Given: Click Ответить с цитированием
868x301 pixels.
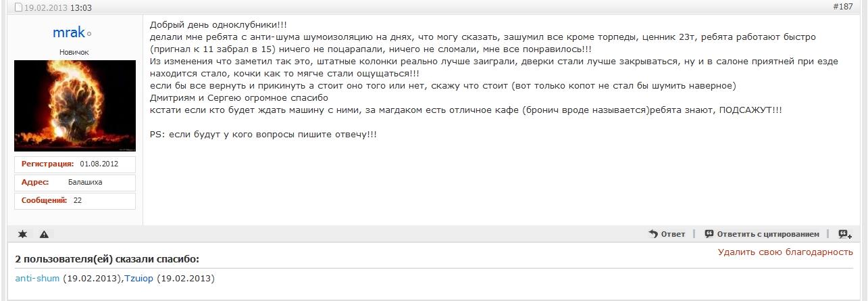Looking at the screenshot, I should (x=761, y=234).
